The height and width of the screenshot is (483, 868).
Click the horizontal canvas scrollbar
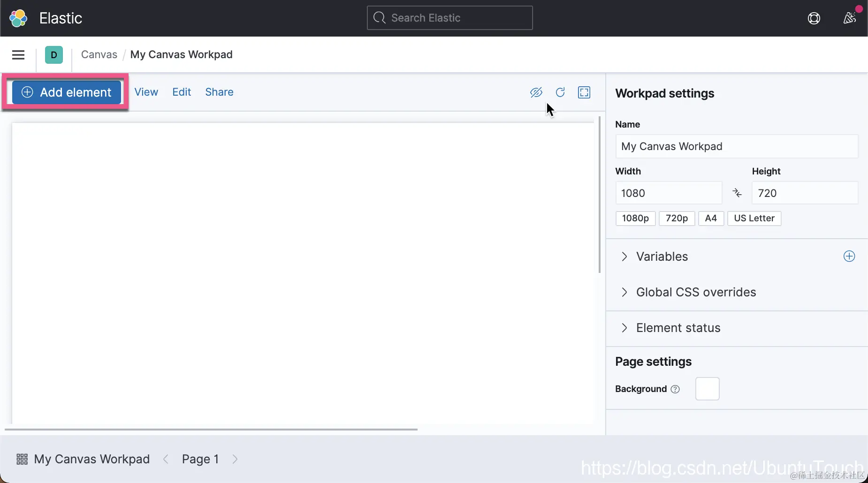coord(211,429)
